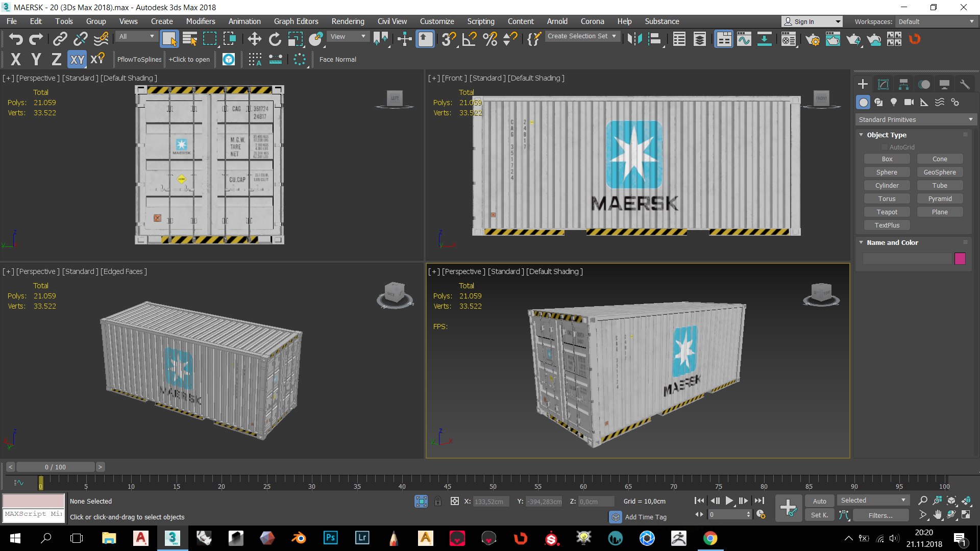
Task: Click the Redo arrow icon
Action: [x=36, y=39]
